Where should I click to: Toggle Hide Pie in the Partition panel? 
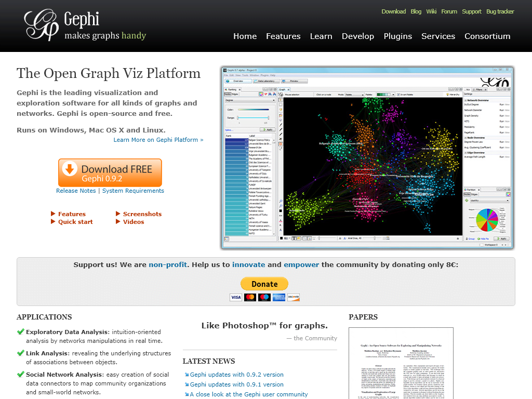coord(484,238)
